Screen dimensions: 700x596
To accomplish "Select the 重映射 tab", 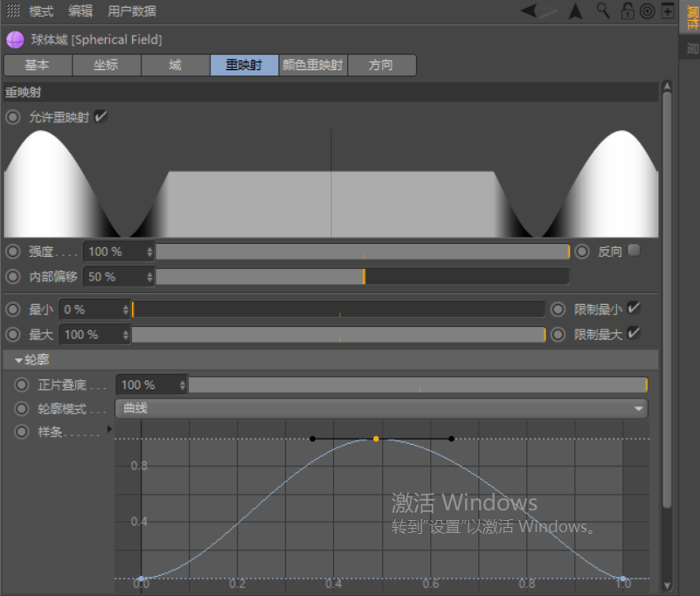I will click(244, 66).
